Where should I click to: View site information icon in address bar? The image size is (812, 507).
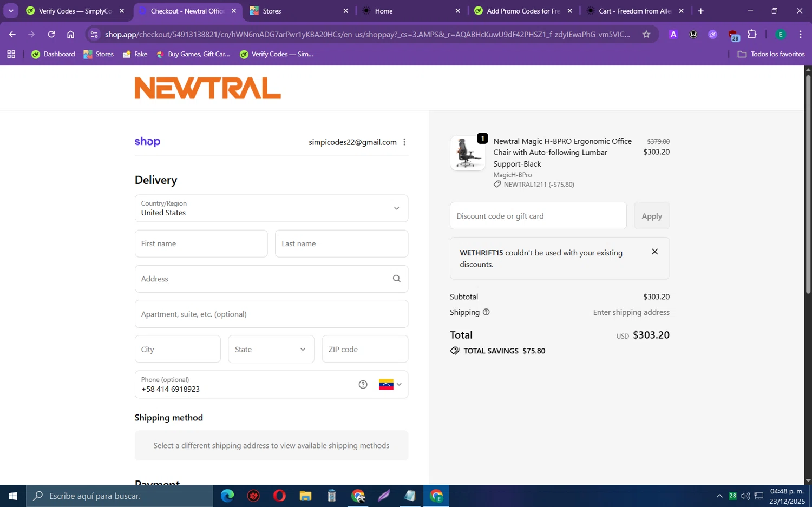click(94, 34)
